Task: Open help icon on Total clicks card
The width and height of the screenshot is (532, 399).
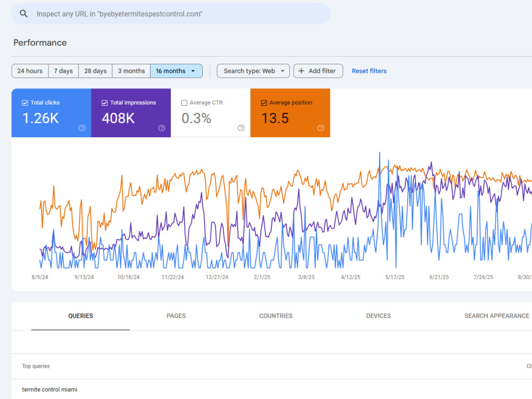Action: click(82, 128)
